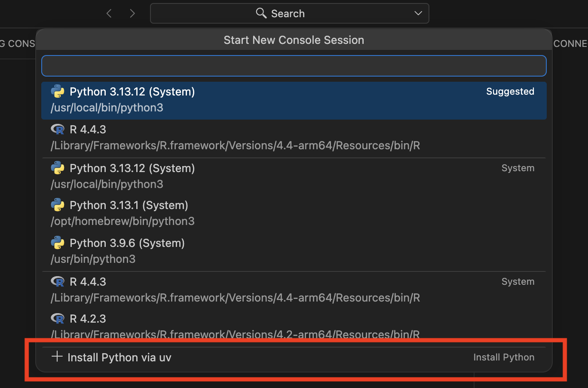Select R 4.4.3 entry labeled System
This screenshot has height=388, width=588.
294,290
